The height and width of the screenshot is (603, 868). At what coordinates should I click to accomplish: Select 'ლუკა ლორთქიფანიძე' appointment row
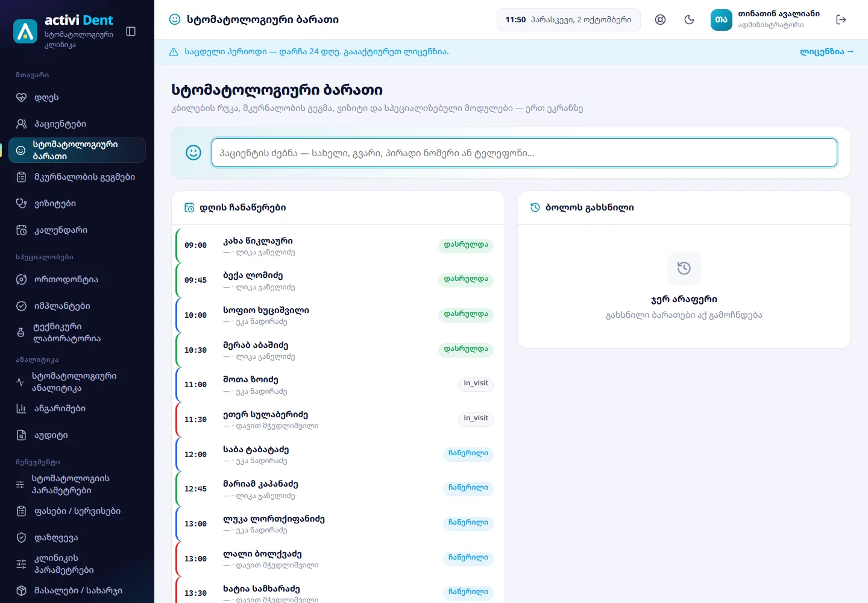click(x=338, y=524)
